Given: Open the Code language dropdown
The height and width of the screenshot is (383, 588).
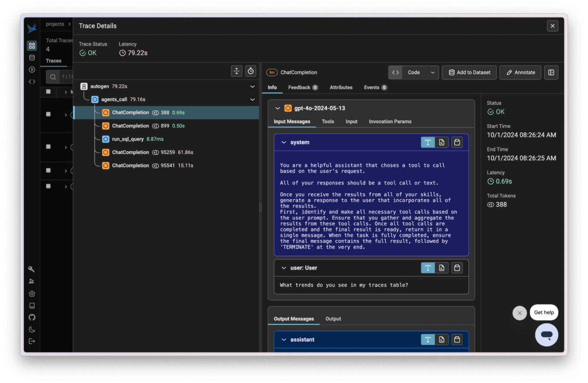Looking at the screenshot, I should tap(419, 72).
